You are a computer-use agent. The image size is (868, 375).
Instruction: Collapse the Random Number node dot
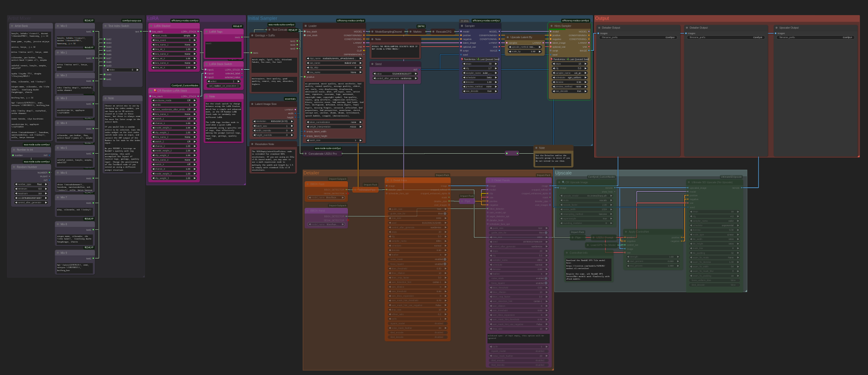(14, 167)
